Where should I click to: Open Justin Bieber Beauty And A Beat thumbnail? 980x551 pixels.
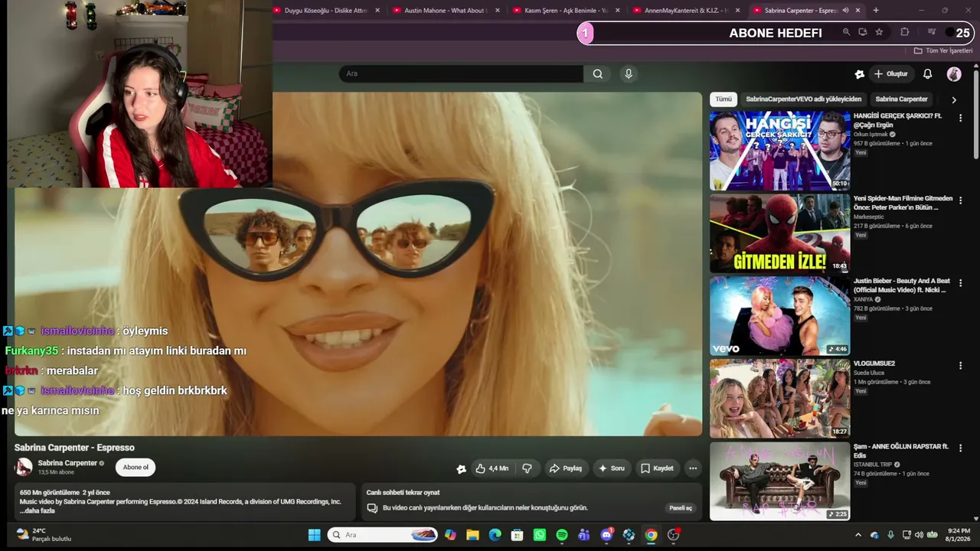(x=779, y=316)
